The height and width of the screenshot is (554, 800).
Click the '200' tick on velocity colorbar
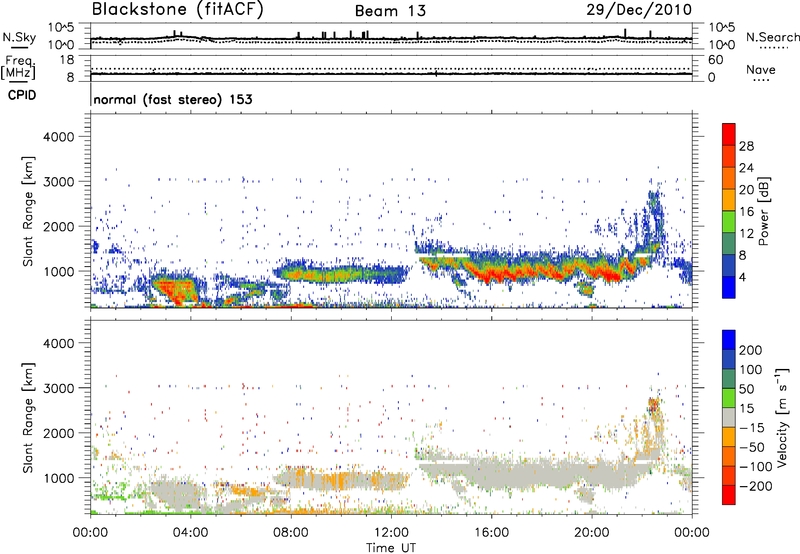[x=751, y=350]
